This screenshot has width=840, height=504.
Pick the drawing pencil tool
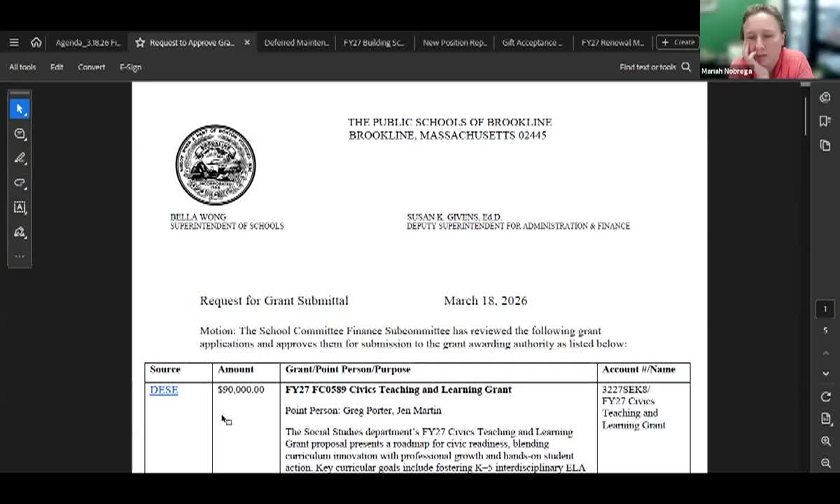coord(20,157)
